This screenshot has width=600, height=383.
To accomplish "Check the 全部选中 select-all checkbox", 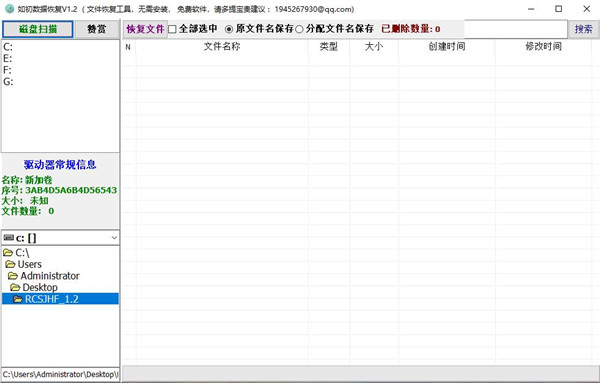I will point(173,29).
